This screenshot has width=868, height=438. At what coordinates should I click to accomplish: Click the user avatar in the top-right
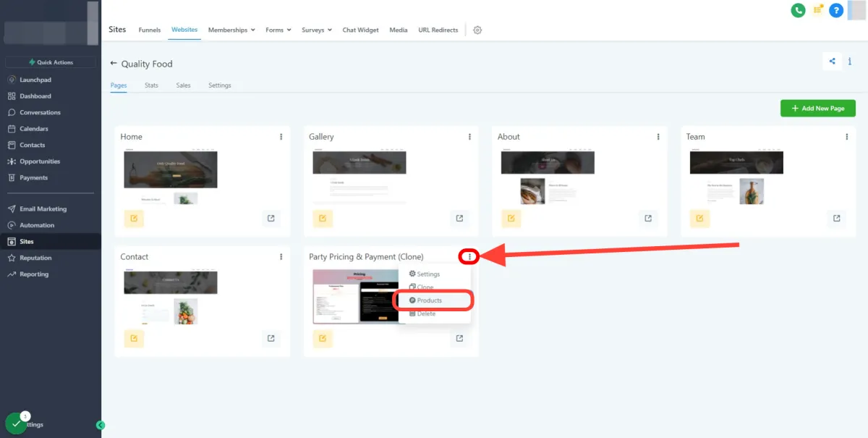pyautogui.click(x=856, y=10)
